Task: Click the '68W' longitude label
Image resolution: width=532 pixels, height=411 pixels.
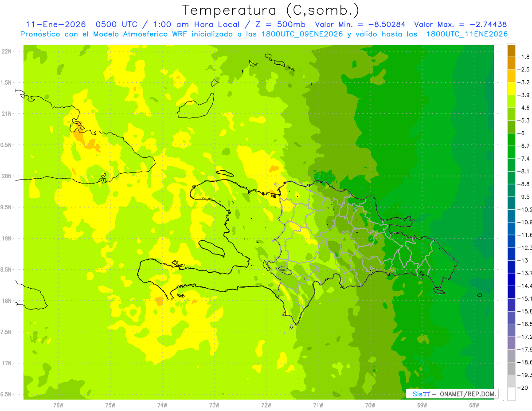Action: click(474, 405)
